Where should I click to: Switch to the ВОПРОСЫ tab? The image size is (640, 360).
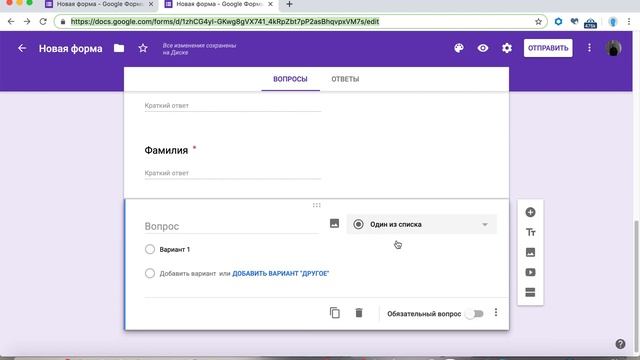click(290, 79)
